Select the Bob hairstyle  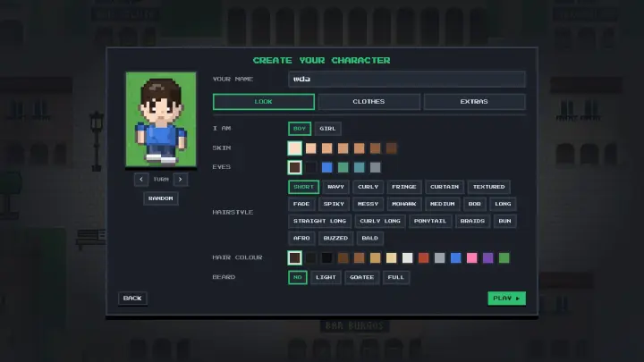(x=475, y=204)
